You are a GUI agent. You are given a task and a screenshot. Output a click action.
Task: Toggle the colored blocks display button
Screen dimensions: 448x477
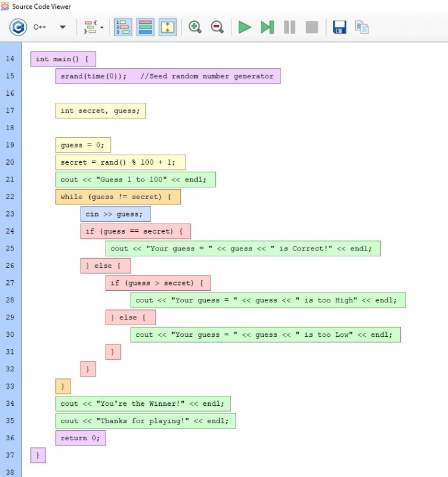tap(145, 27)
